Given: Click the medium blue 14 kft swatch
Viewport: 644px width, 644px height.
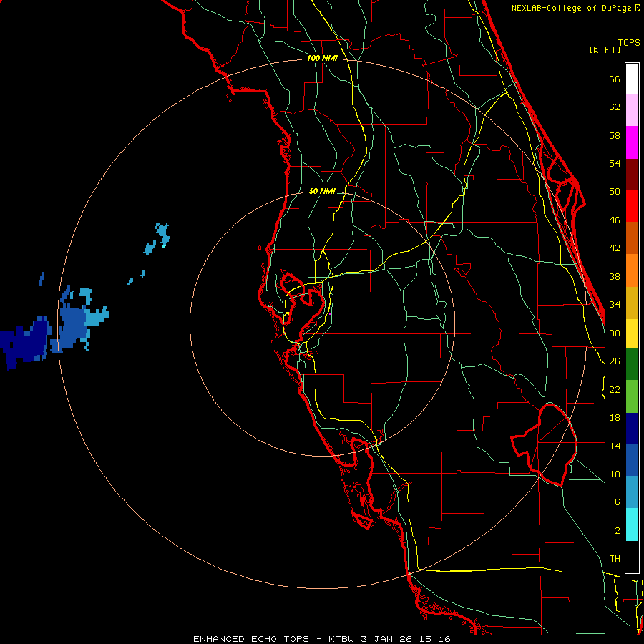Looking at the screenshot, I should 632,460.
